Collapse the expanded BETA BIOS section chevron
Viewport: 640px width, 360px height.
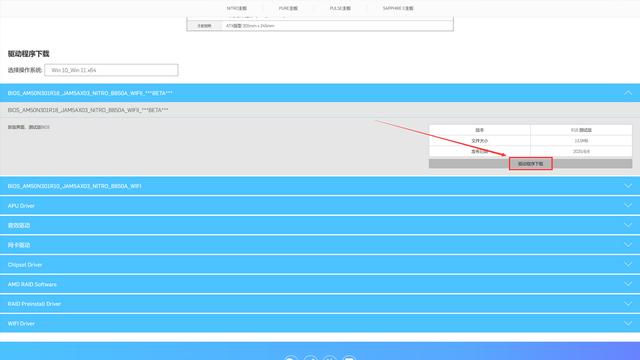pos(628,93)
